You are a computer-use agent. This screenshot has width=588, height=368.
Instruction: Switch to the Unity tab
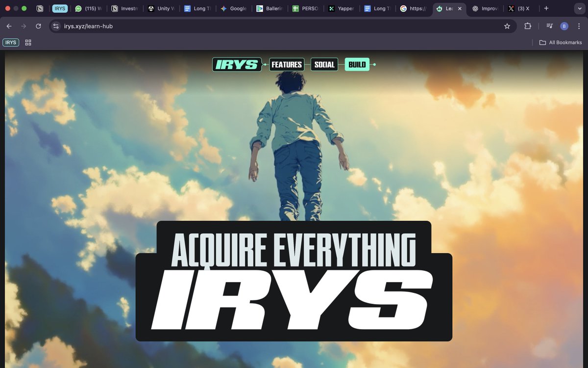[x=161, y=9]
